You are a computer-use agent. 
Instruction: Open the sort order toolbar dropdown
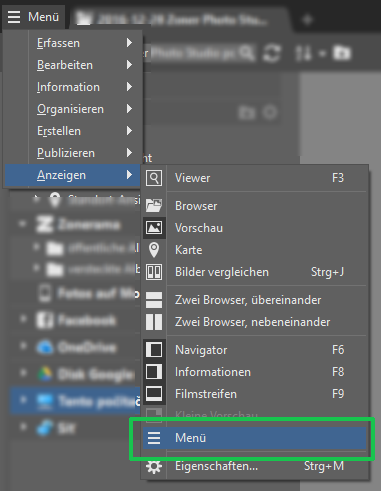[310, 53]
